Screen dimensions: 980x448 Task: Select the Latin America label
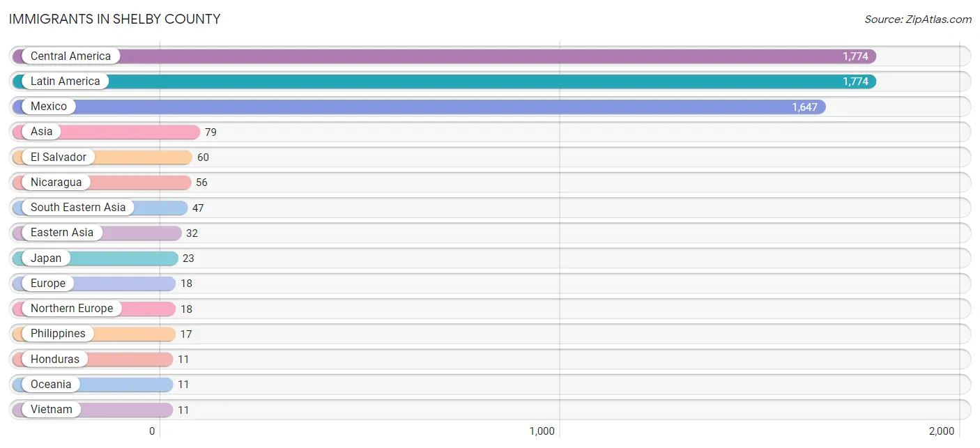(x=66, y=82)
